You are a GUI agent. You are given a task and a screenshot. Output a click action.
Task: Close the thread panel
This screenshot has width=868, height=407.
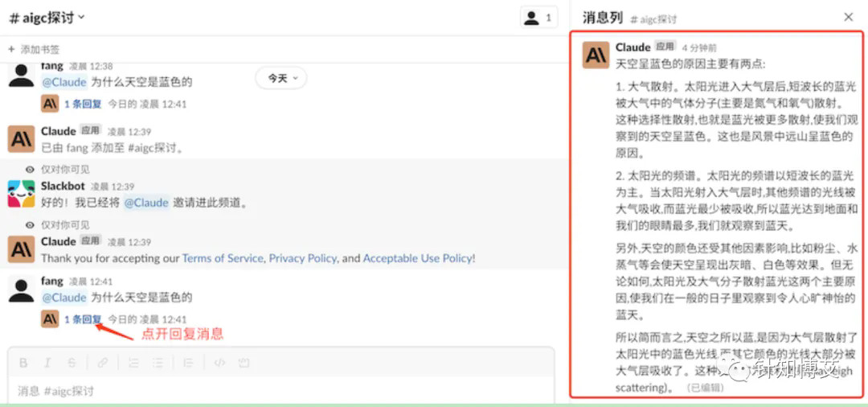[848, 17]
